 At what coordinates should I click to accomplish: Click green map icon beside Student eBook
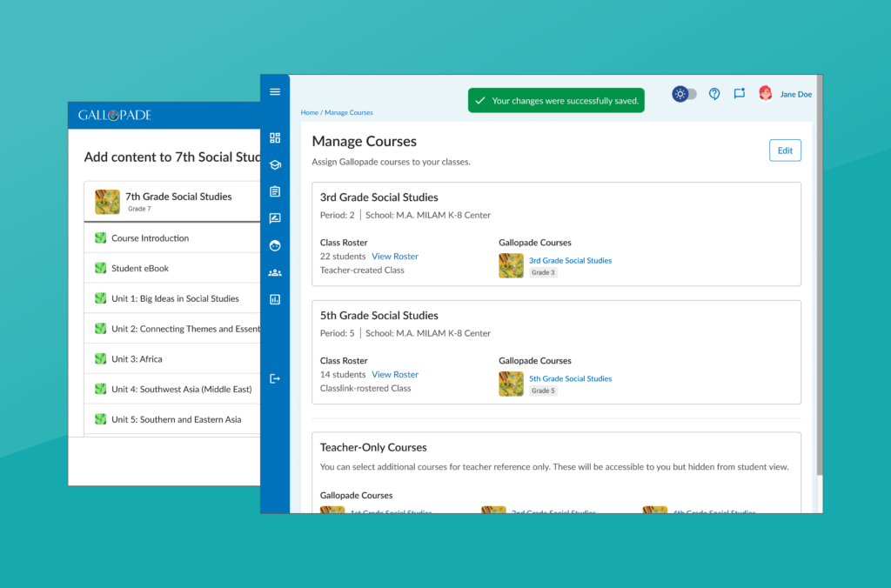pyautogui.click(x=101, y=268)
